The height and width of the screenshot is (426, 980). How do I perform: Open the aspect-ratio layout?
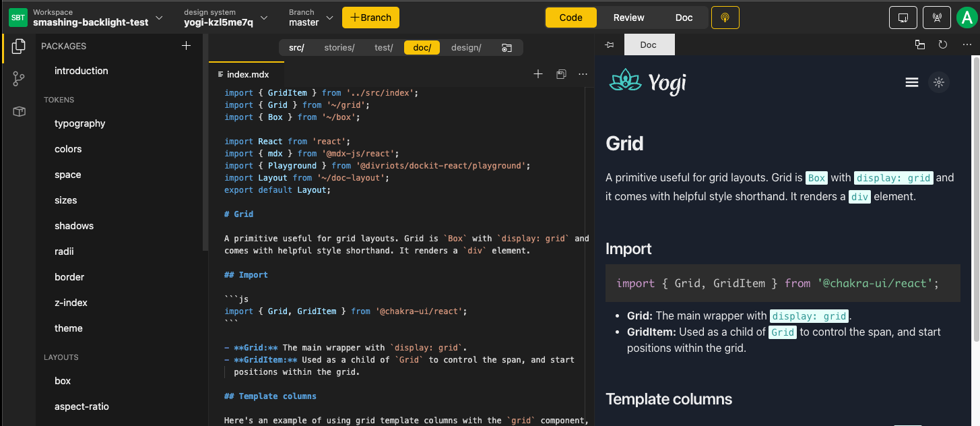[81, 406]
